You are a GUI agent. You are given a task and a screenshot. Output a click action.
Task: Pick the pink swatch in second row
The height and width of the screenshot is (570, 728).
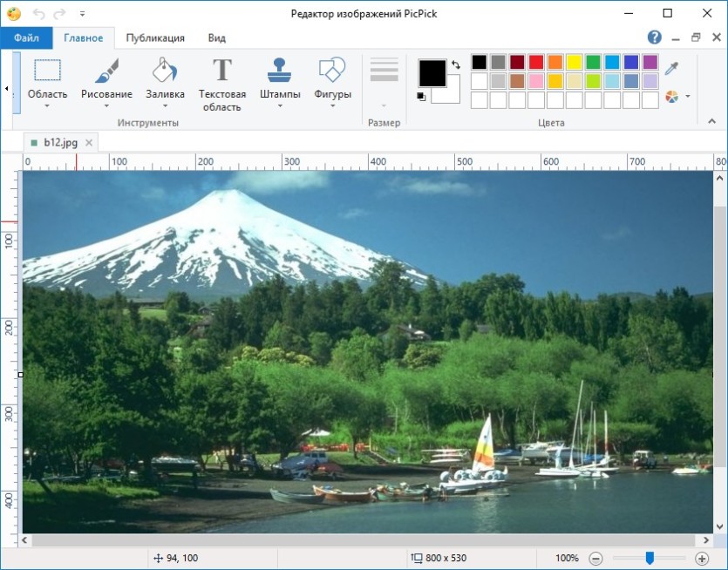pyautogui.click(x=536, y=81)
